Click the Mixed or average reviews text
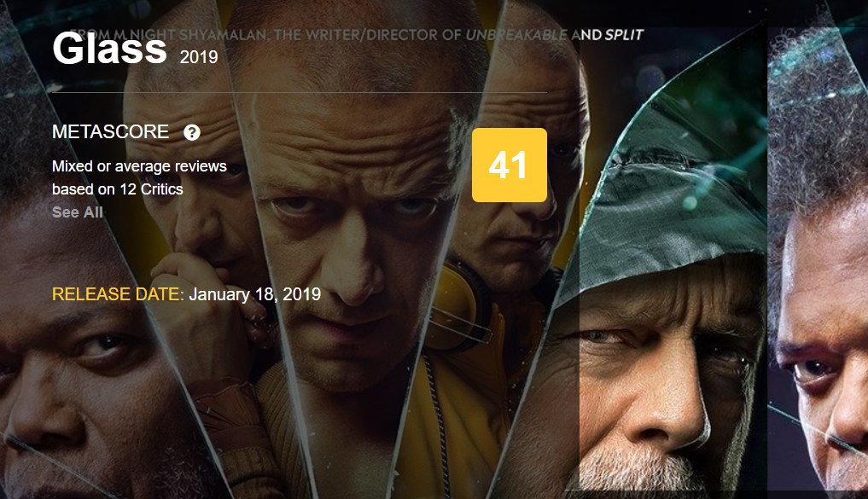This screenshot has height=499, width=868. [x=139, y=166]
